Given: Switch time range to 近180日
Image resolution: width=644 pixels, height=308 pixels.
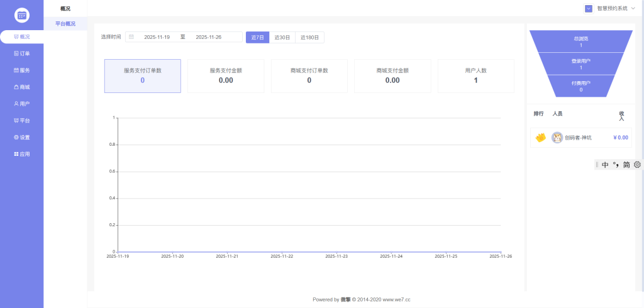Looking at the screenshot, I should tap(309, 38).
